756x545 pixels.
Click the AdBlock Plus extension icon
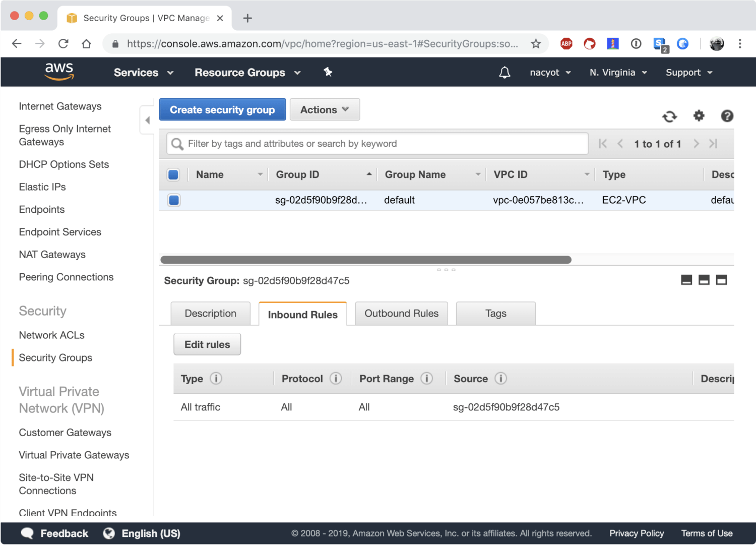click(x=566, y=44)
